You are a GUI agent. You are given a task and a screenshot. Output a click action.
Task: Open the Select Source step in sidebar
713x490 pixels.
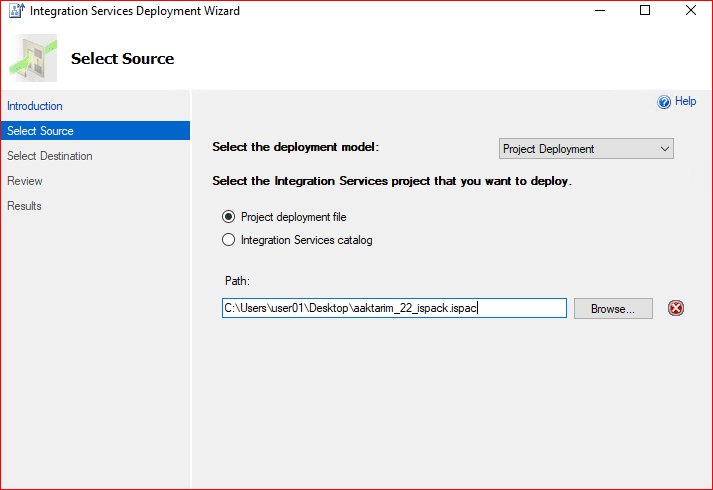pyautogui.click(x=40, y=131)
